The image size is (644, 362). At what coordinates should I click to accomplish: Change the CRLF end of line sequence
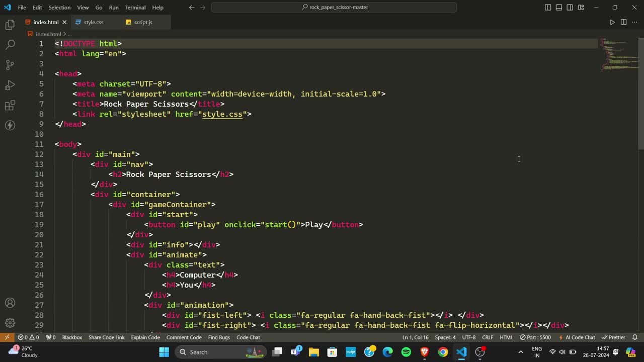pos(488,337)
